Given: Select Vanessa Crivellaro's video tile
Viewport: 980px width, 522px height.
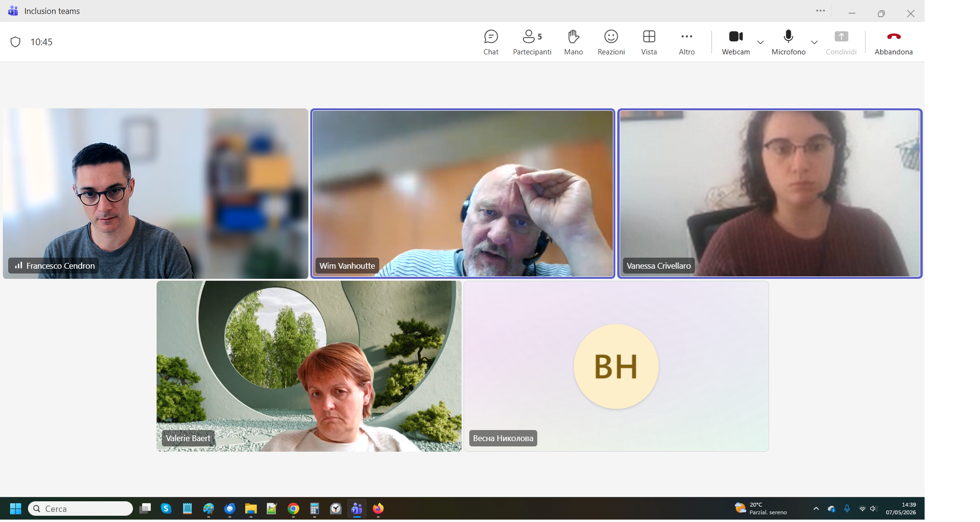Looking at the screenshot, I should tap(769, 194).
